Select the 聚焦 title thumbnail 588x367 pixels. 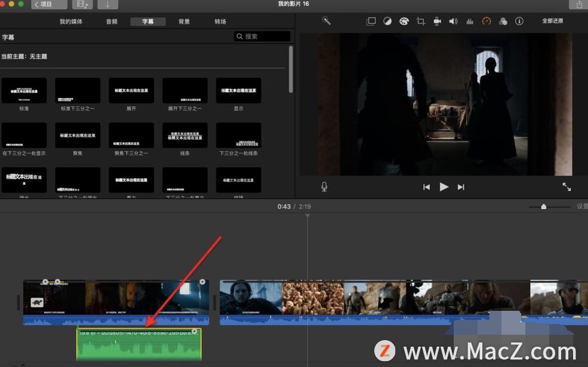pos(78,135)
